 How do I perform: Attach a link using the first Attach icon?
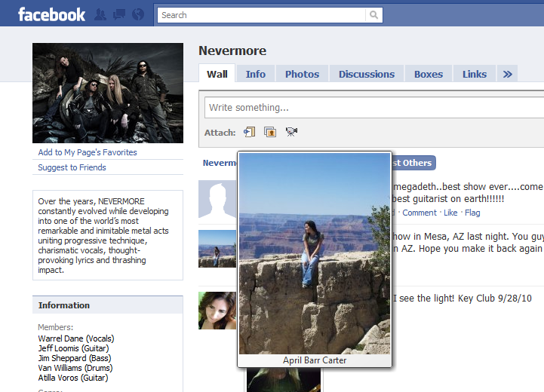tap(250, 133)
